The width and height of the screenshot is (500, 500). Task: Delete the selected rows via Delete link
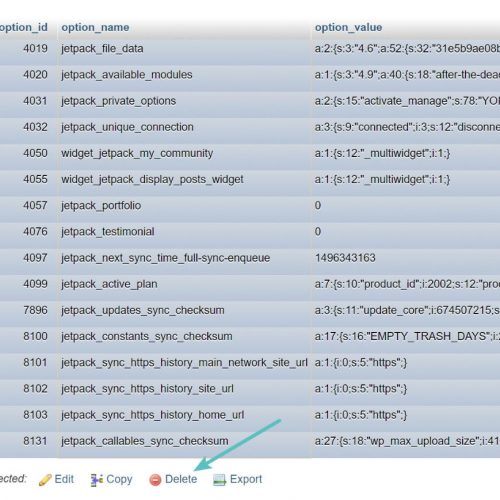(x=181, y=479)
